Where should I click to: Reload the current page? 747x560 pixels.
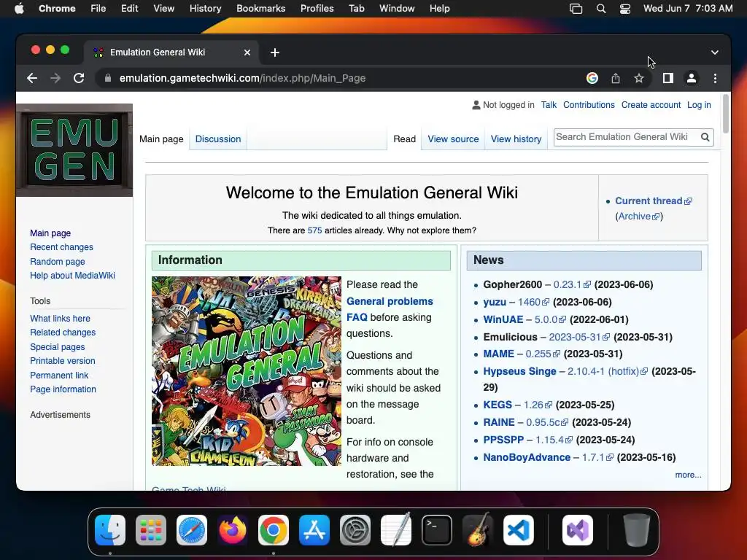79,78
